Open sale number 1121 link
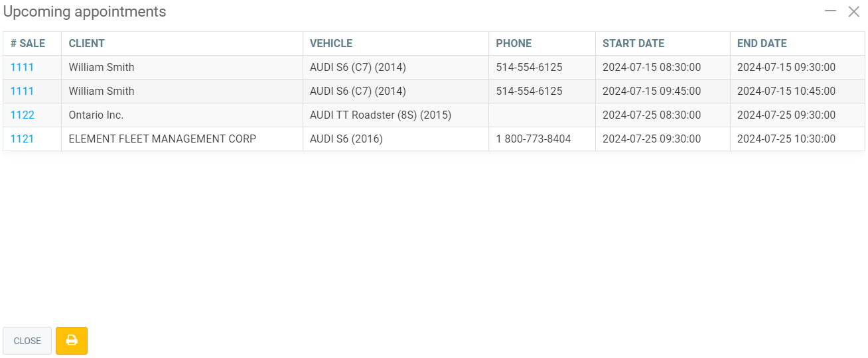Viewport: 868px width, 358px height. (22, 139)
